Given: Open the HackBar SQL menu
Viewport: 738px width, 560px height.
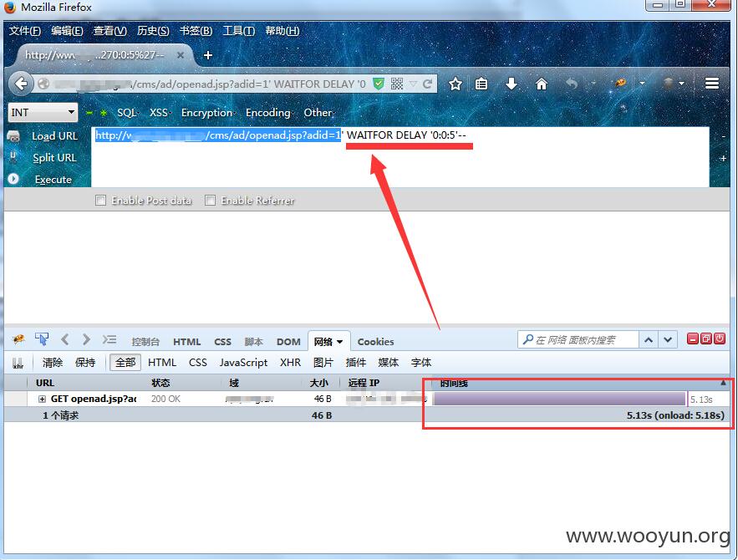Looking at the screenshot, I should (128, 113).
